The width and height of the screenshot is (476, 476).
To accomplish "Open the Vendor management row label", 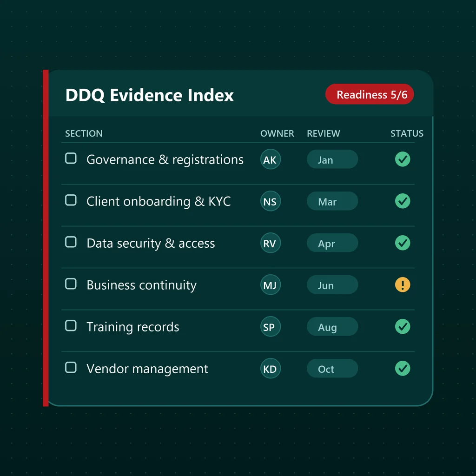I will pos(147,369).
